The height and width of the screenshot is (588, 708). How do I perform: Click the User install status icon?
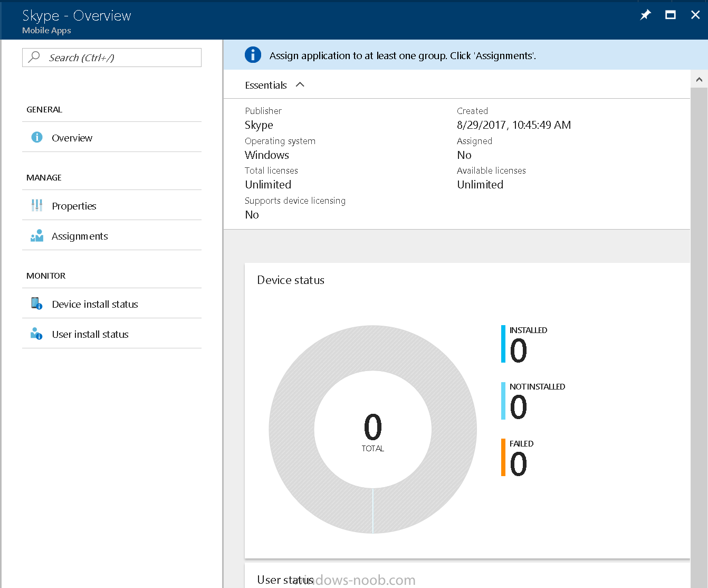pos(36,334)
